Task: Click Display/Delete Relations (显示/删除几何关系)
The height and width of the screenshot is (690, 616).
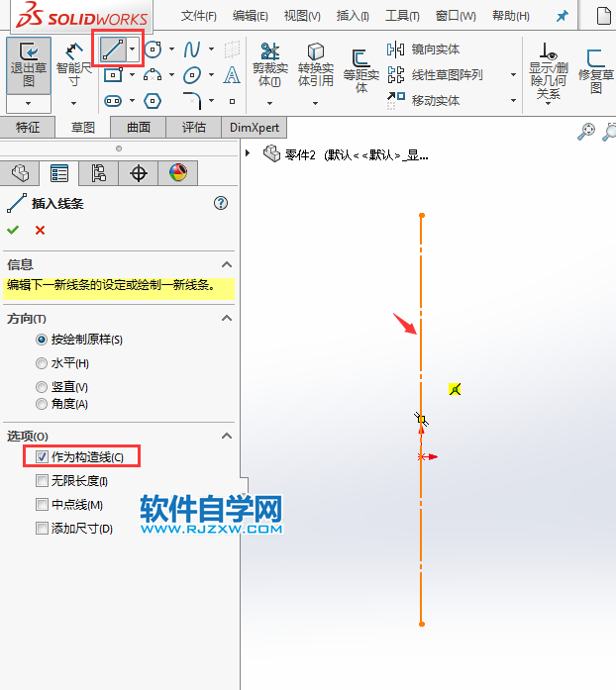Action: (549, 70)
